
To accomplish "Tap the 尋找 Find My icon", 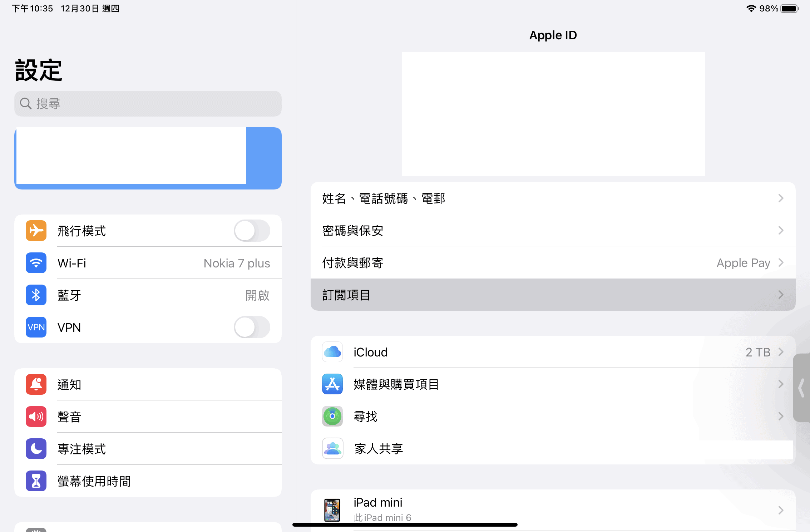I will click(332, 416).
